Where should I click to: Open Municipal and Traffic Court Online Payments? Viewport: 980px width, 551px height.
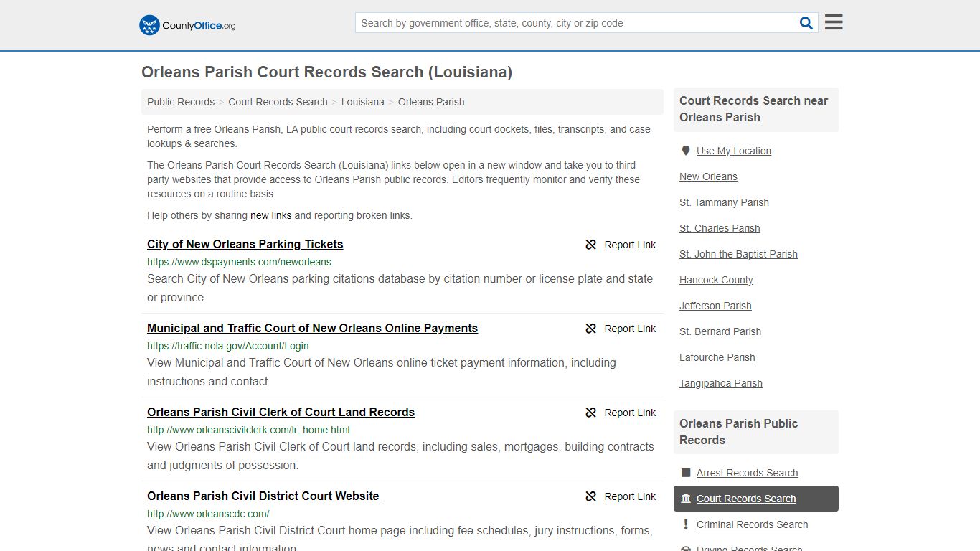click(312, 328)
